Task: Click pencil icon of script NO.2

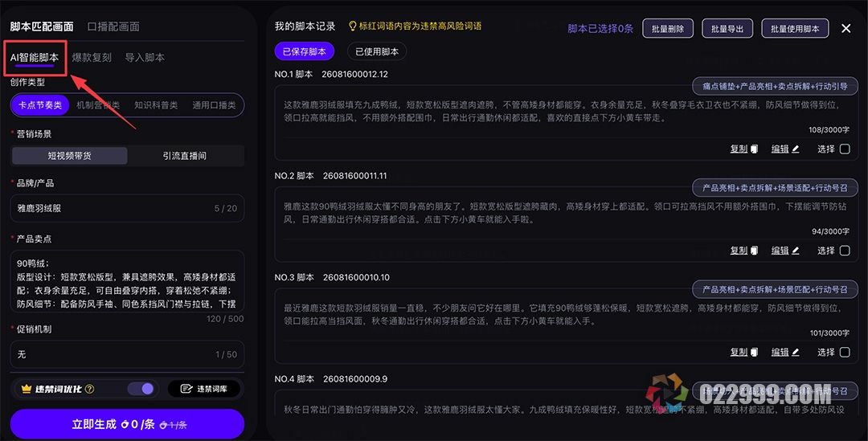Action: 796,251
